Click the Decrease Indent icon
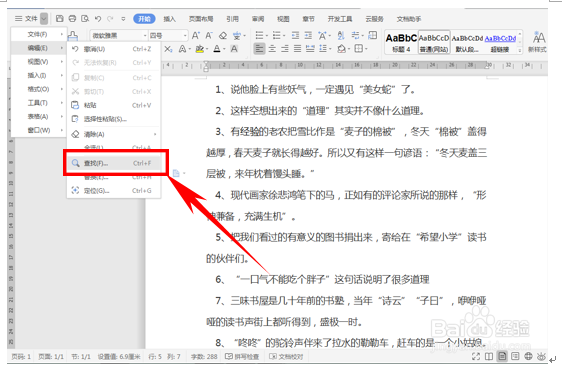This screenshot has width=562, height=366. click(x=295, y=35)
